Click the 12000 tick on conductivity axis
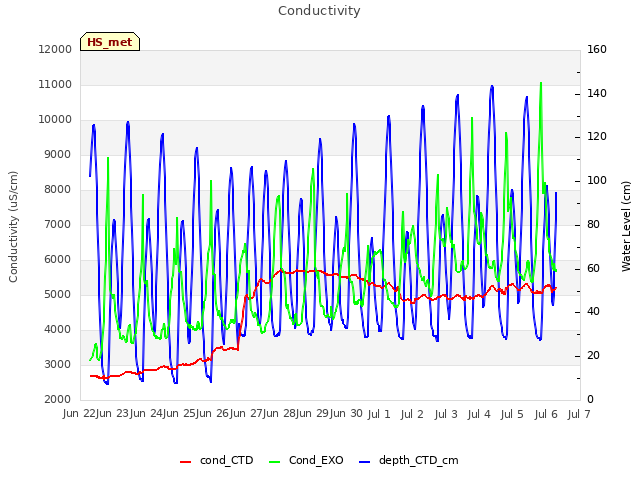Screen dimensions: 640x480 tap(55, 49)
